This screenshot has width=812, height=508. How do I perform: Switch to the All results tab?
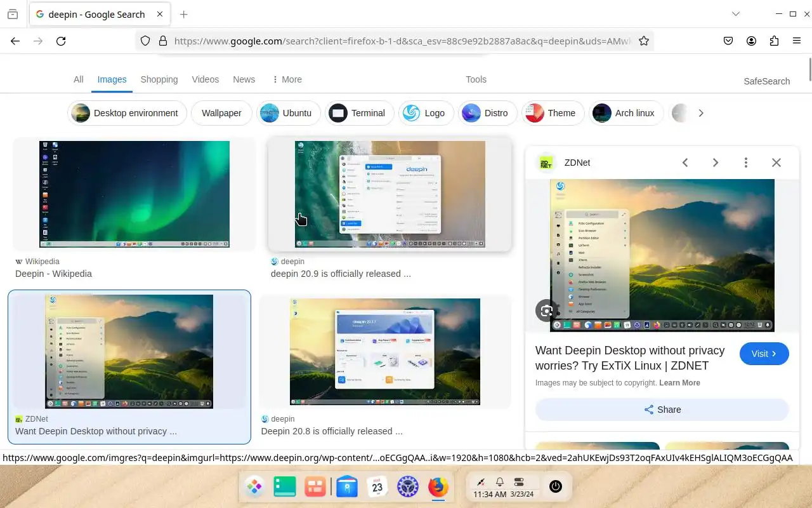pyautogui.click(x=78, y=79)
